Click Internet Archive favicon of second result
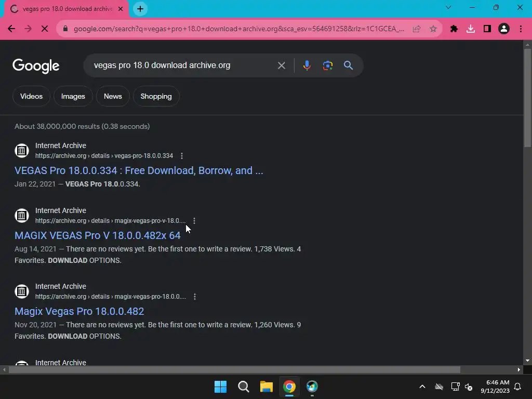Viewport: 532px width, 399px height. [x=22, y=216]
